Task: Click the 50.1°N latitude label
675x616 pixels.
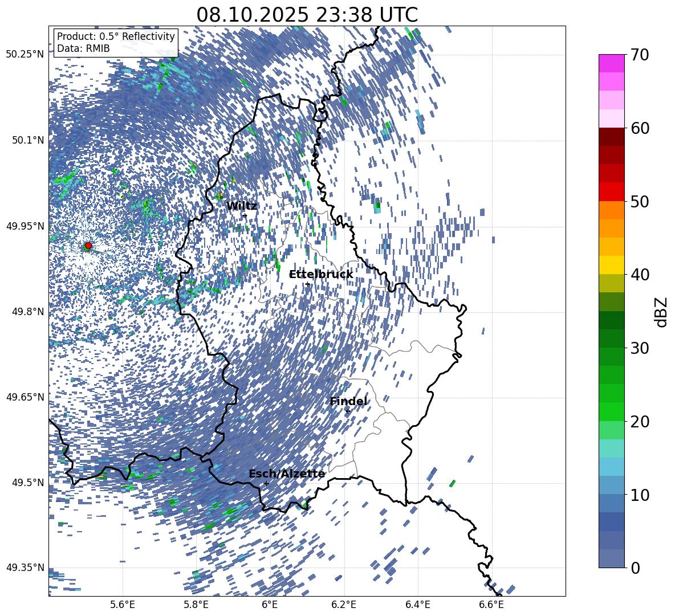Action: coord(28,140)
